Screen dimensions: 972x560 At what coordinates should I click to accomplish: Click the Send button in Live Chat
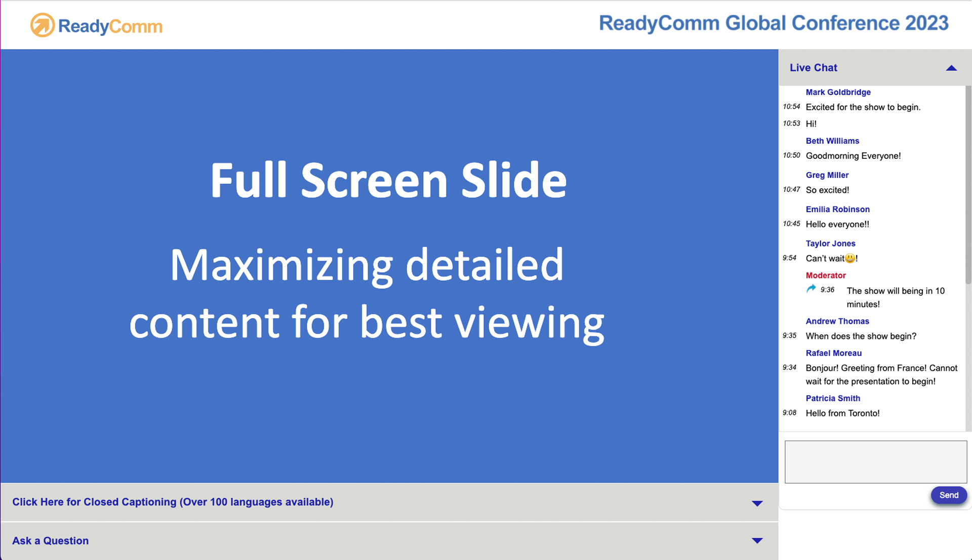click(949, 495)
